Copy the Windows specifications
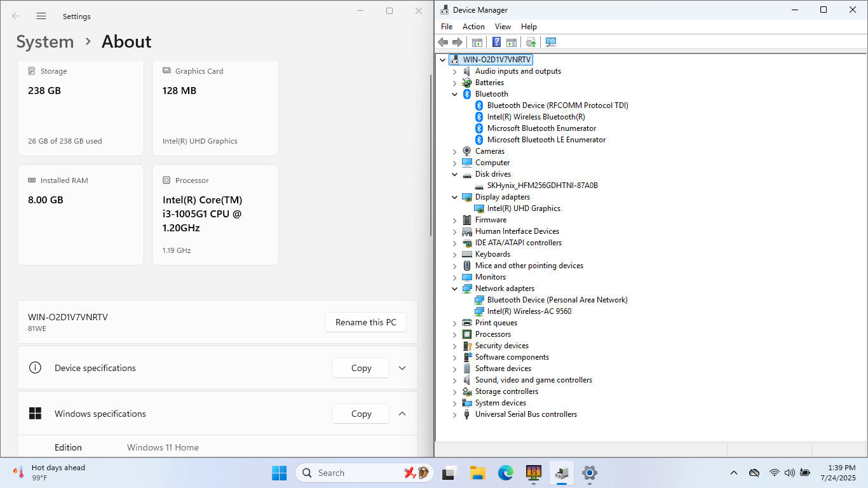This screenshot has height=488, width=868. [x=361, y=414]
